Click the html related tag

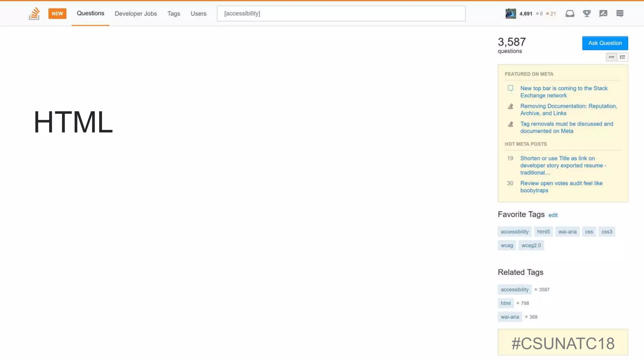(x=505, y=303)
